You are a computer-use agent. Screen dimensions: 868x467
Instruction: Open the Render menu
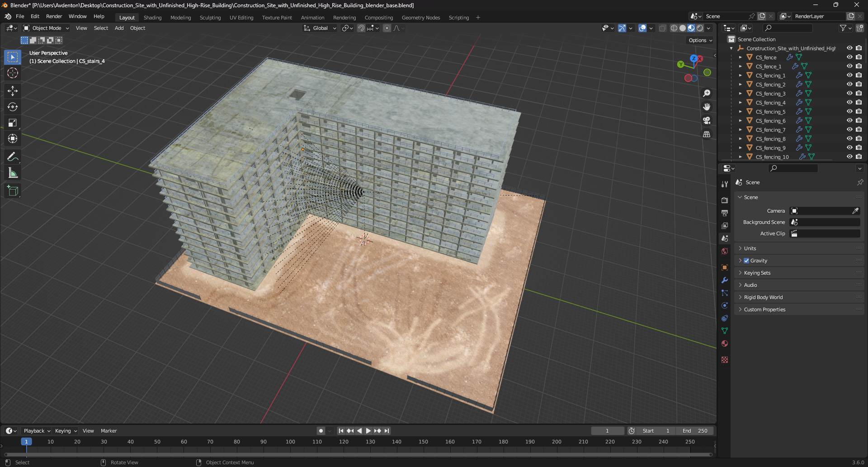54,16
